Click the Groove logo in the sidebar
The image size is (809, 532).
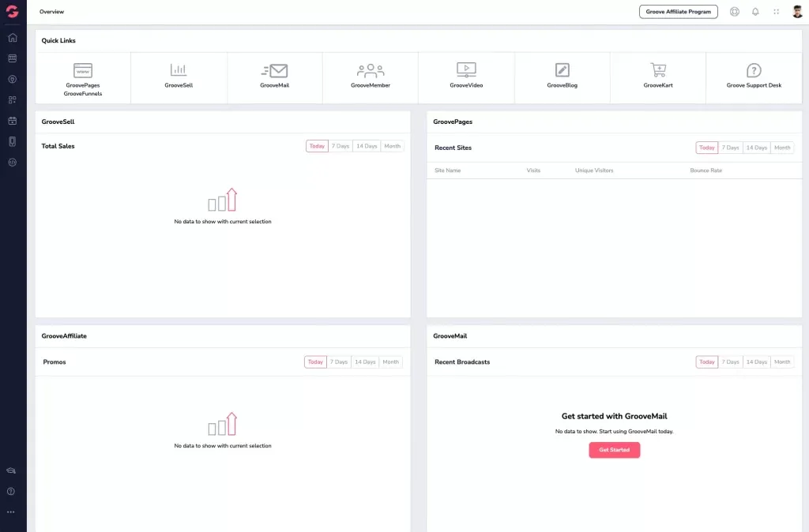click(13, 11)
